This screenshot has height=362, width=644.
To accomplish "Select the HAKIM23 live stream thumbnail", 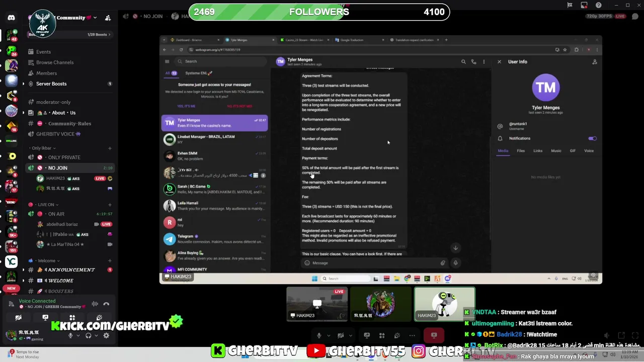I will (x=317, y=304).
